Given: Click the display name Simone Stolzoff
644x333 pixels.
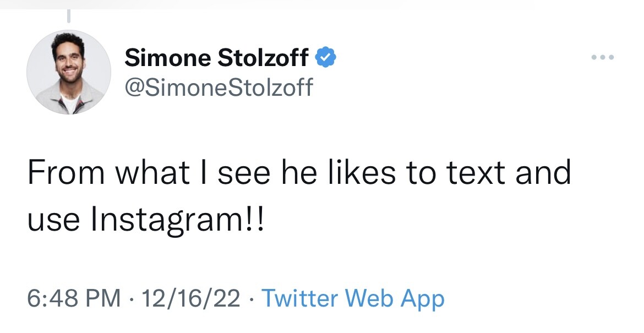Looking at the screenshot, I should pyautogui.click(x=217, y=58).
